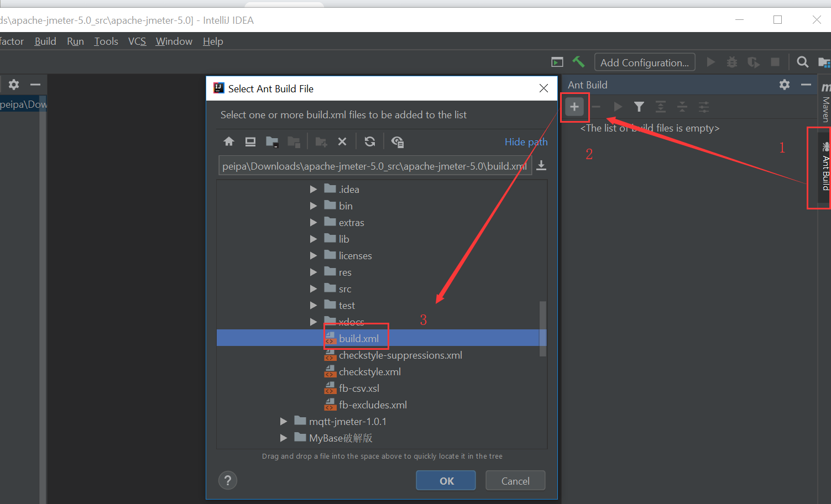Open the Tools menu
Viewport: 831px width, 504px height.
pyautogui.click(x=106, y=41)
